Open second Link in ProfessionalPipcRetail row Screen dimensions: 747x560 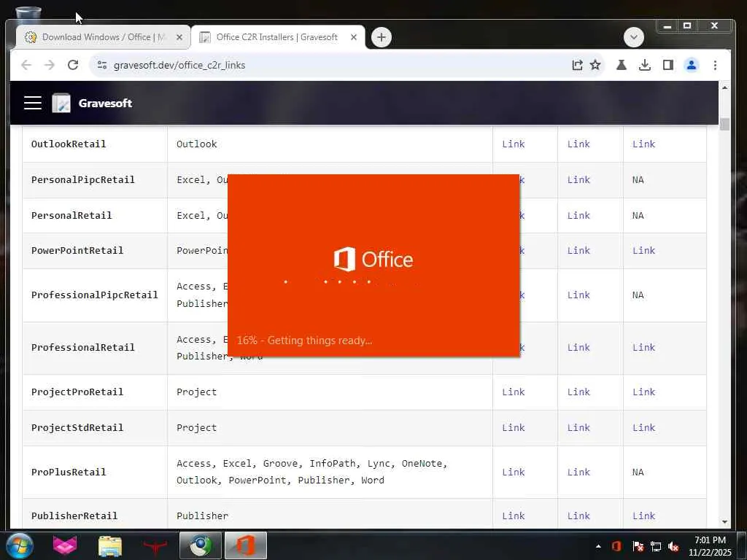click(x=578, y=295)
